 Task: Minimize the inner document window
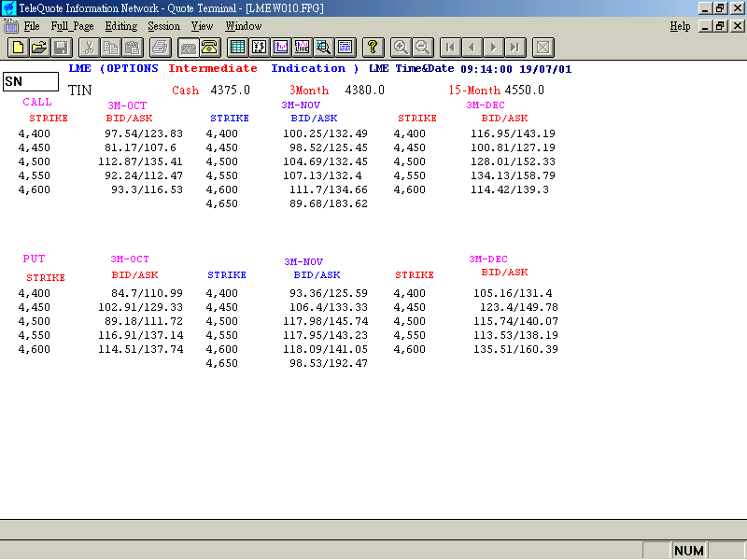click(706, 26)
